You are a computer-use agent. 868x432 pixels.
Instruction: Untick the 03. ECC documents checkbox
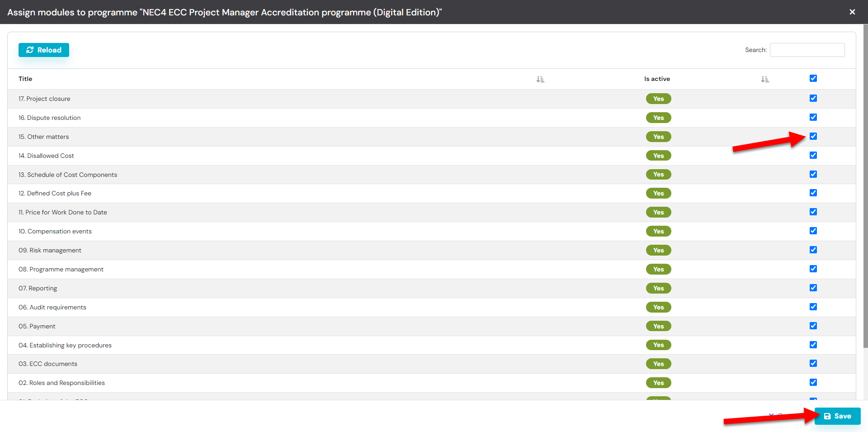click(813, 363)
